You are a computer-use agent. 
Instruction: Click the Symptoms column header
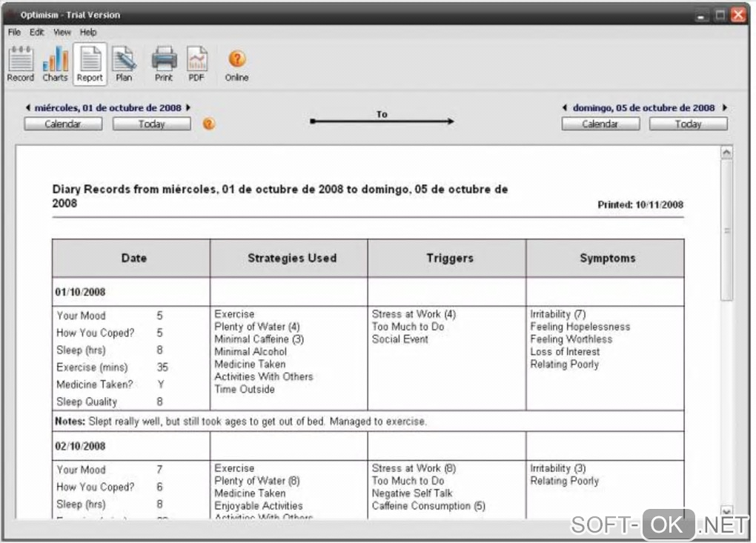pyautogui.click(x=605, y=259)
